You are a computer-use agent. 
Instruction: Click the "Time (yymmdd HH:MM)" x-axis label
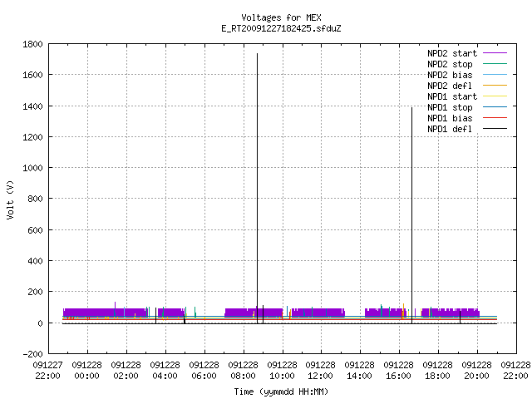coord(281,392)
